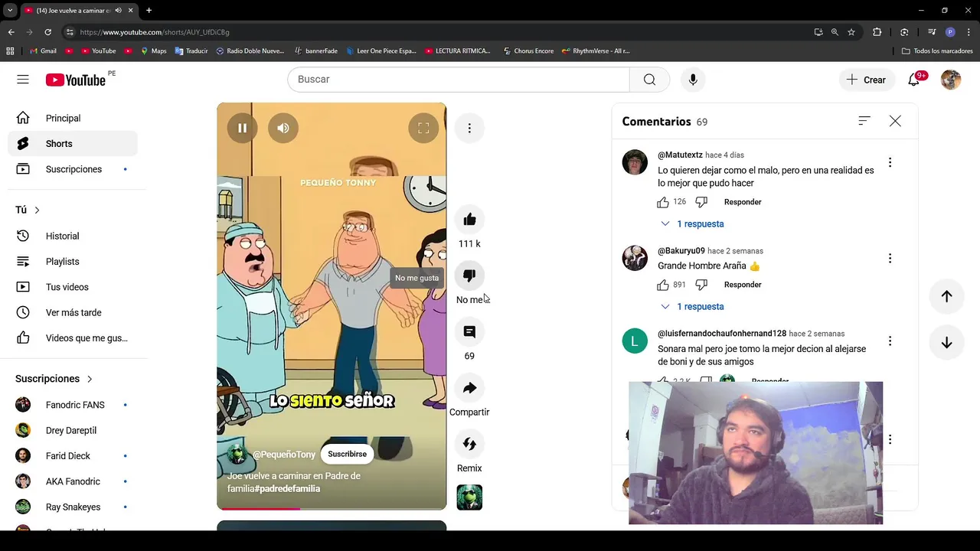Screen dimensions: 980x551
Task: Enter fullscreen on the Short
Action: [x=423, y=128]
